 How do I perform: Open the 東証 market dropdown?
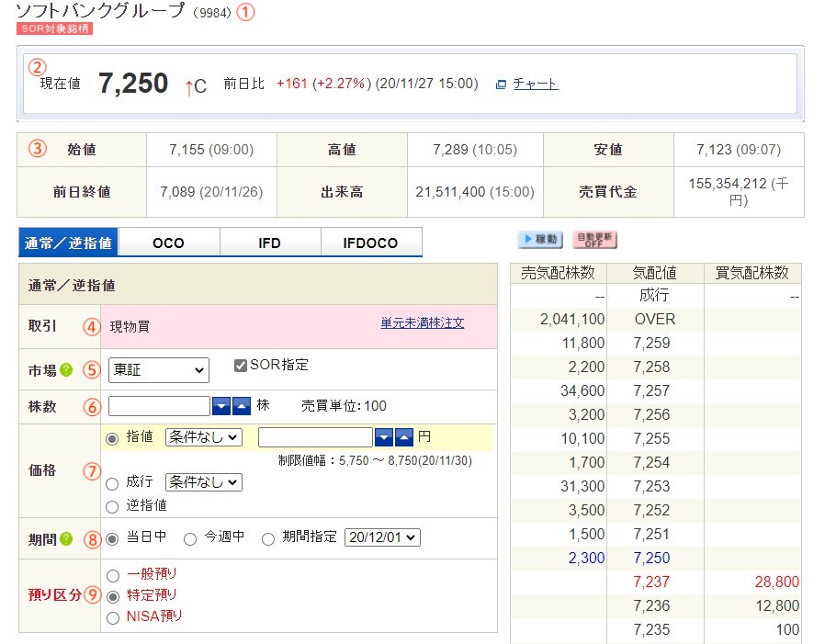[158, 370]
